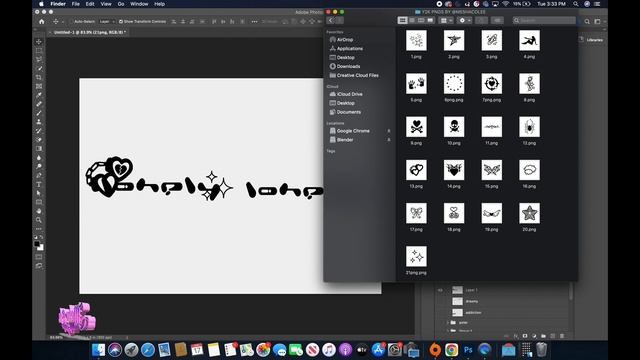
Task: Go back in Finder window
Action: 331,20
